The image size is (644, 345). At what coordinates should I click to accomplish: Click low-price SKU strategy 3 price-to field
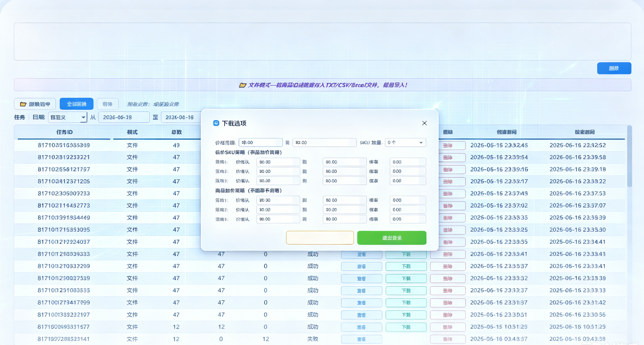click(345, 181)
